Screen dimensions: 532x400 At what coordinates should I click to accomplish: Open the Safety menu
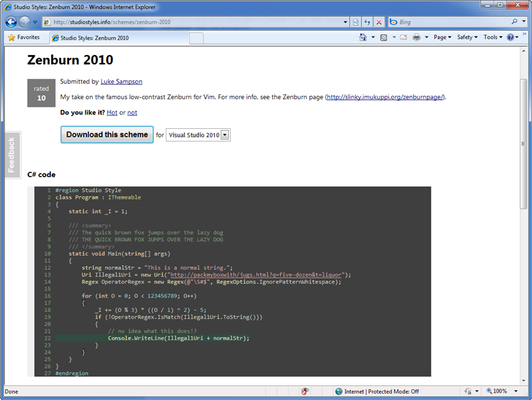(x=467, y=38)
